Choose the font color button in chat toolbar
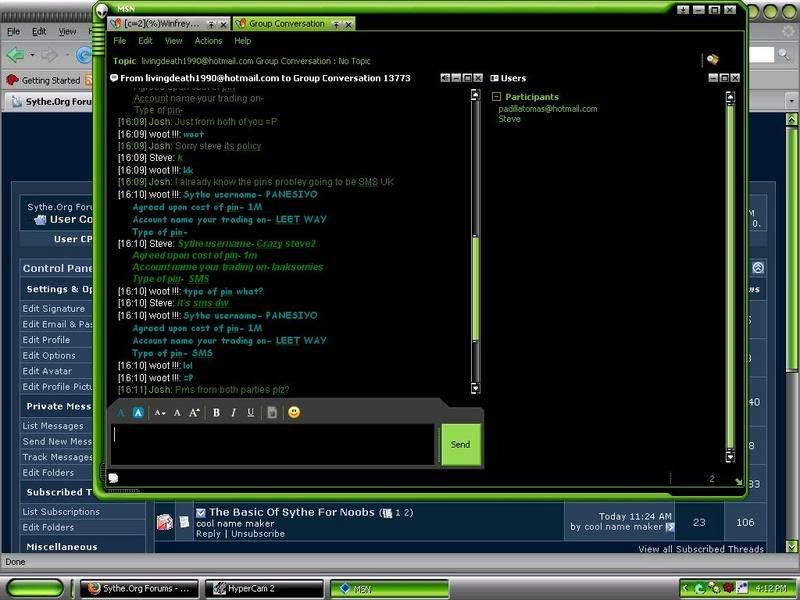The image size is (800, 600). pyautogui.click(x=121, y=413)
